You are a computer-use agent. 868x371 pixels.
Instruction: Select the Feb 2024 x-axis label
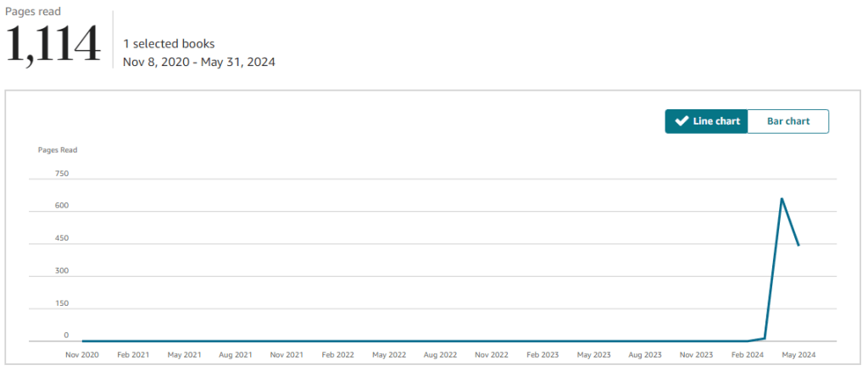pyautogui.click(x=748, y=355)
